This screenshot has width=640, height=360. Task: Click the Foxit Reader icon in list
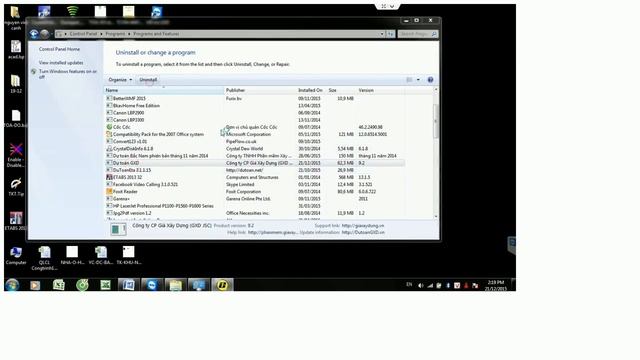tap(109, 191)
